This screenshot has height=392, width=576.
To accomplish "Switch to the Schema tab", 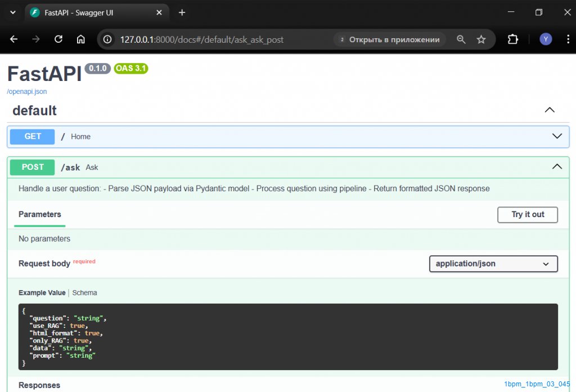I will (84, 292).
